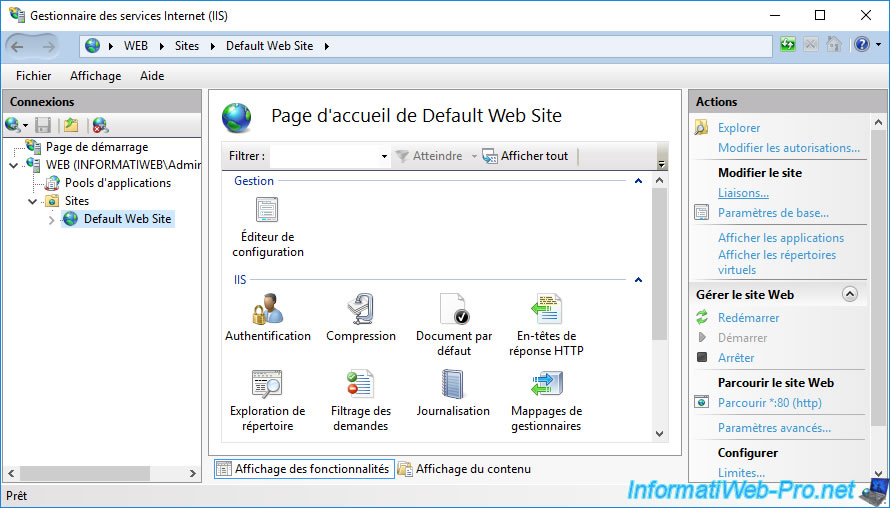This screenshot has height=508, width=890.
Task: Click Explorer in Actions pane
Action: click(x=738, y=128)
